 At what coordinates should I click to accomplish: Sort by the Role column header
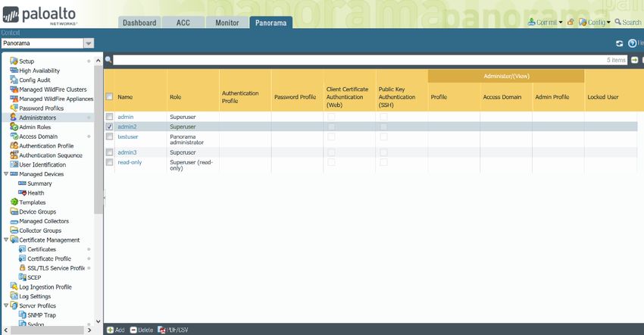175,97
